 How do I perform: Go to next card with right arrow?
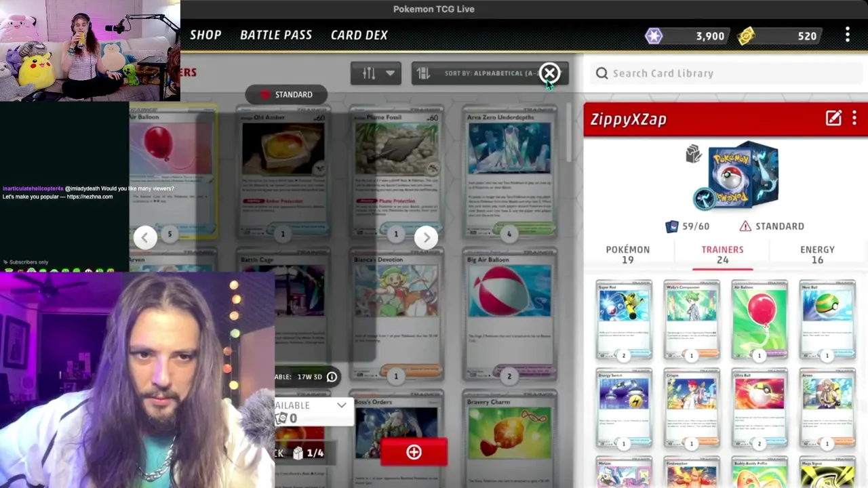426,237
